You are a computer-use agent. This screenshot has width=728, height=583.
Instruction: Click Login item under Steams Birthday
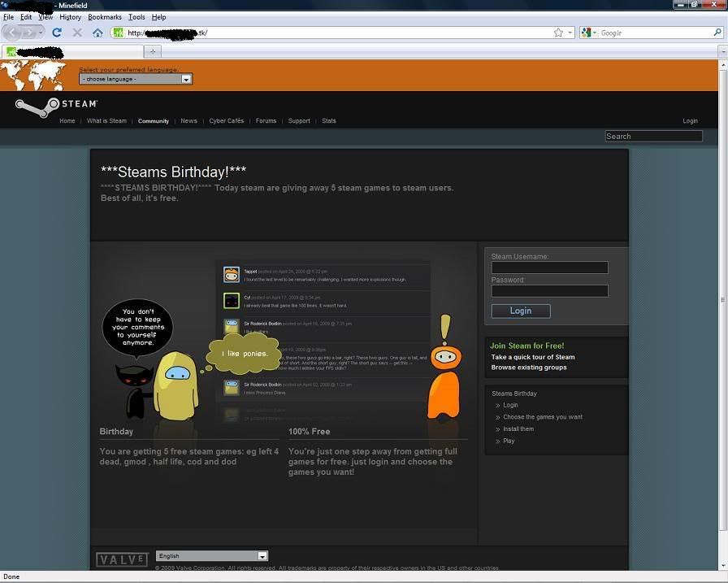[x=510, y=405]
